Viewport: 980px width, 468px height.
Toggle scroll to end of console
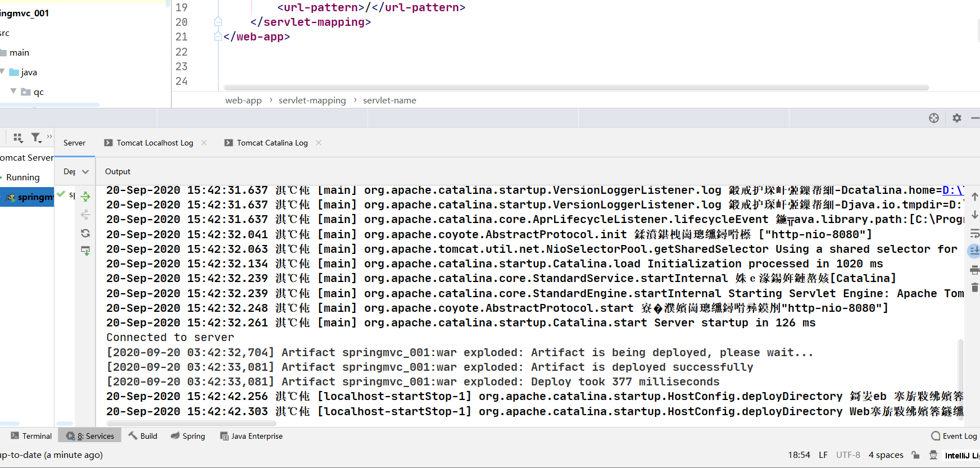click(x=974, y=251)
